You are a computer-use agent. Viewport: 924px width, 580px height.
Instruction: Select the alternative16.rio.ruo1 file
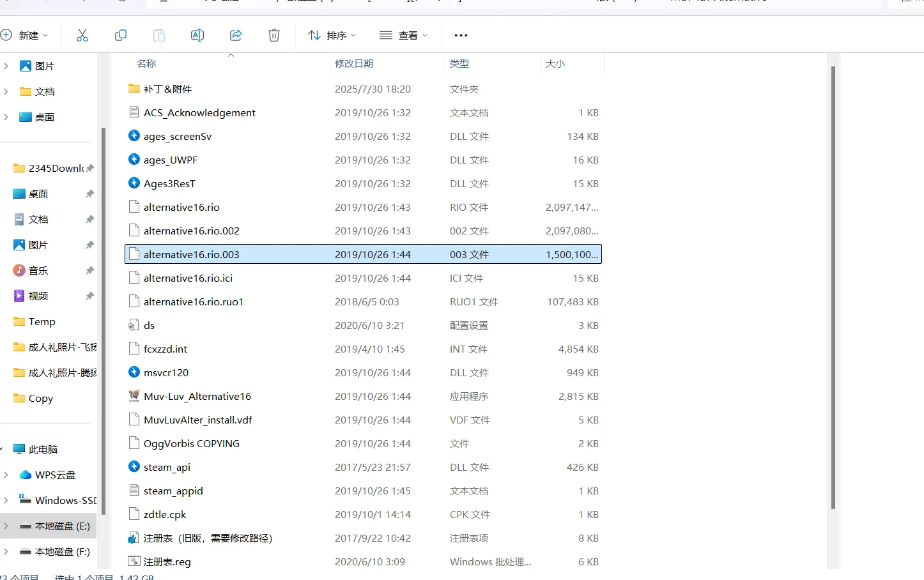pos(363,301)
